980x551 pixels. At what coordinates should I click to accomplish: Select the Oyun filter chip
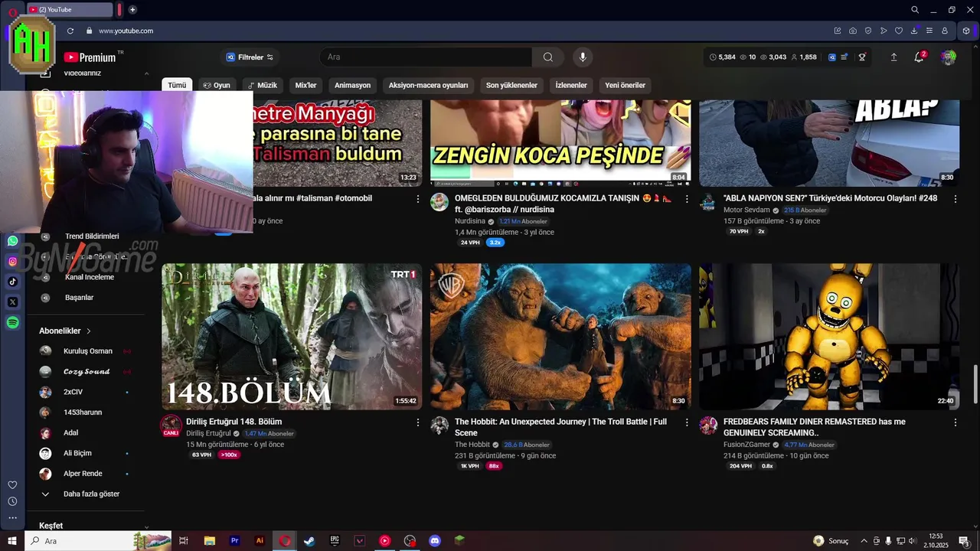pyautogui.click(x=217, y=85)
